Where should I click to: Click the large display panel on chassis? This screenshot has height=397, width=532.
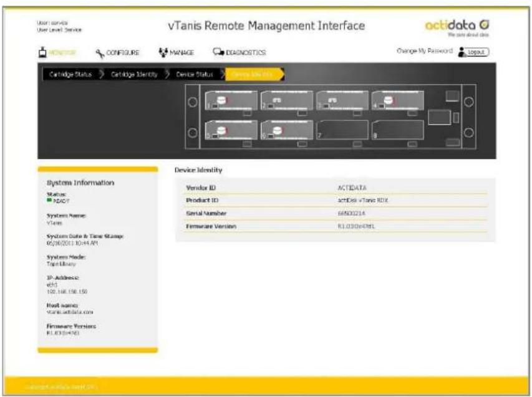(x=439, y=117)
